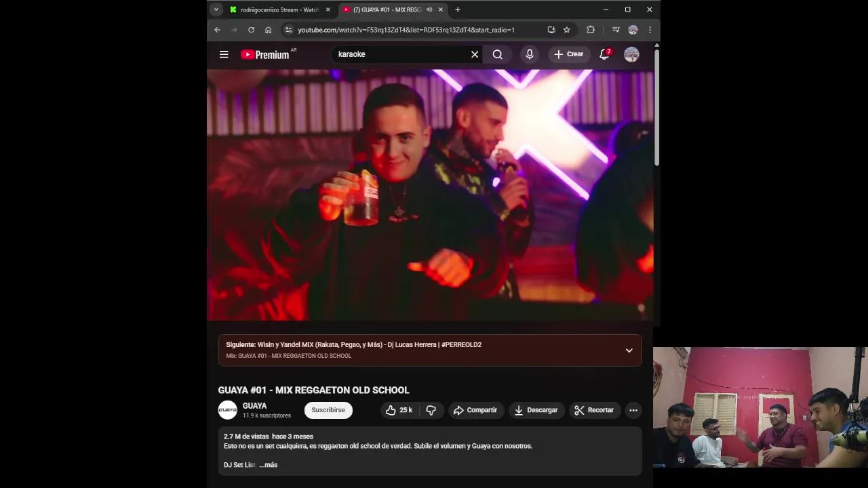Expand the Siguiente mix playlist panel
This screenshot has height=488, width=868.
[629, 350]
